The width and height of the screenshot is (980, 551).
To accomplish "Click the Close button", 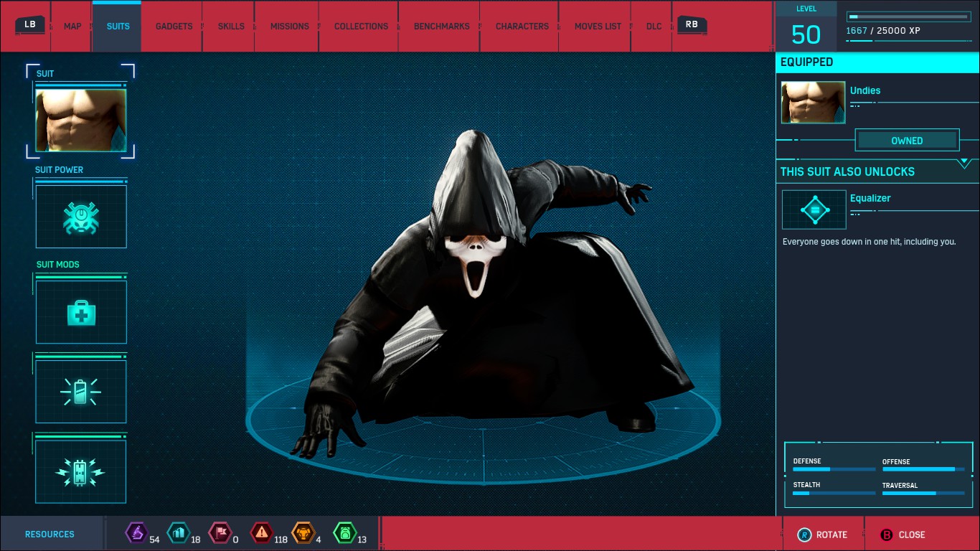I will point(903,534).
